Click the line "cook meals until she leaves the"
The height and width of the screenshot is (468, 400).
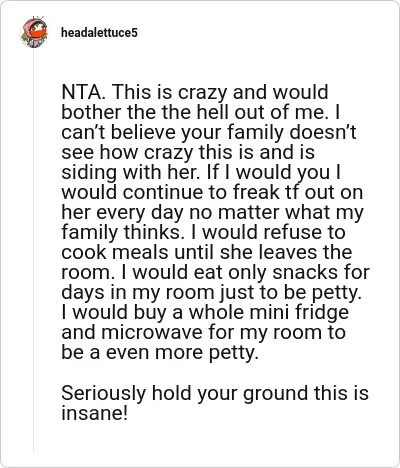point(207,252)
